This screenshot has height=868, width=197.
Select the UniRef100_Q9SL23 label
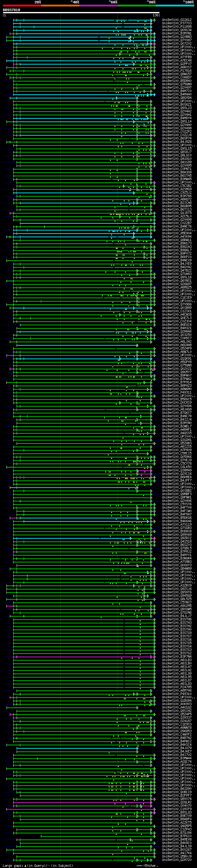[177, 108]
